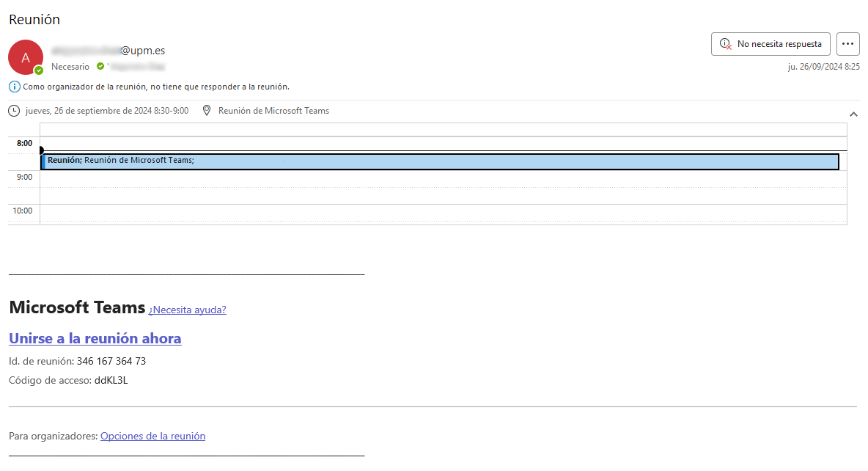
Task: Click the 'Reunión' subject heading
Action: point(34,19)
